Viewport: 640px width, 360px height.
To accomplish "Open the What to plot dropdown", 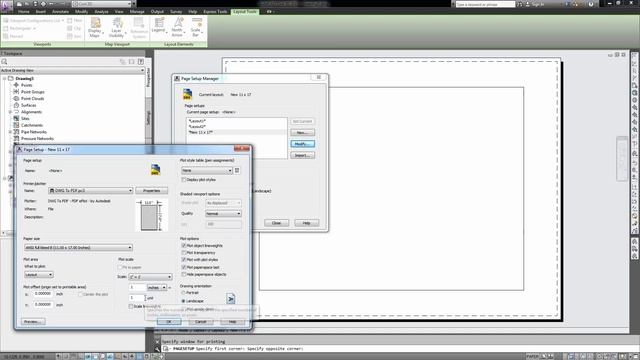I will 39,275.
